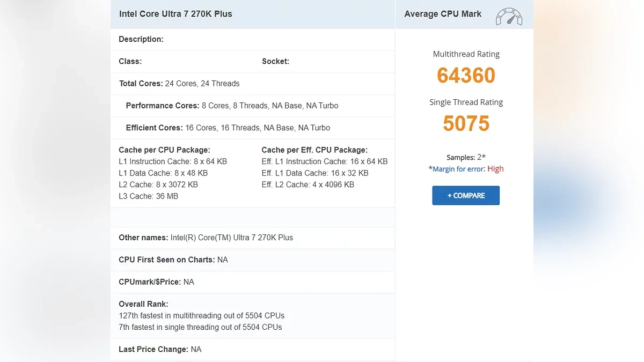Viewport: 644px width, 362px height.
Task: Click the High margin indicator
Action: tap(495, 168)
